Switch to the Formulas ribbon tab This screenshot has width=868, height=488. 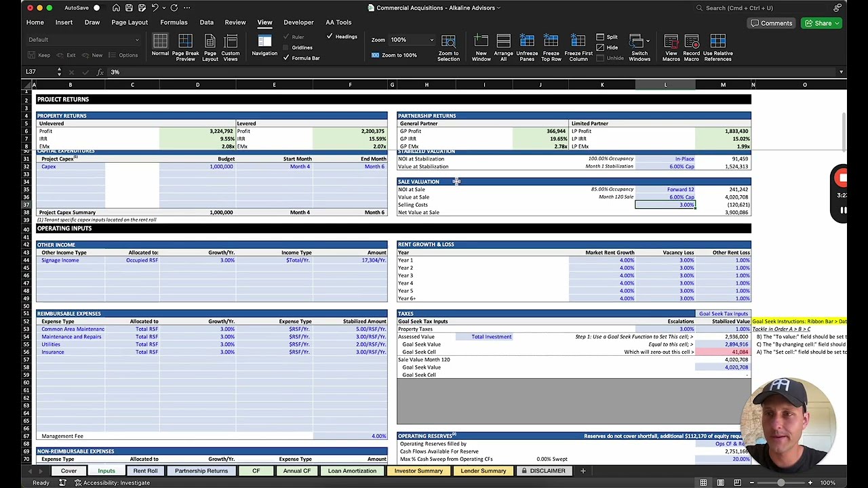pyautogui.click(x=174, y=22)
